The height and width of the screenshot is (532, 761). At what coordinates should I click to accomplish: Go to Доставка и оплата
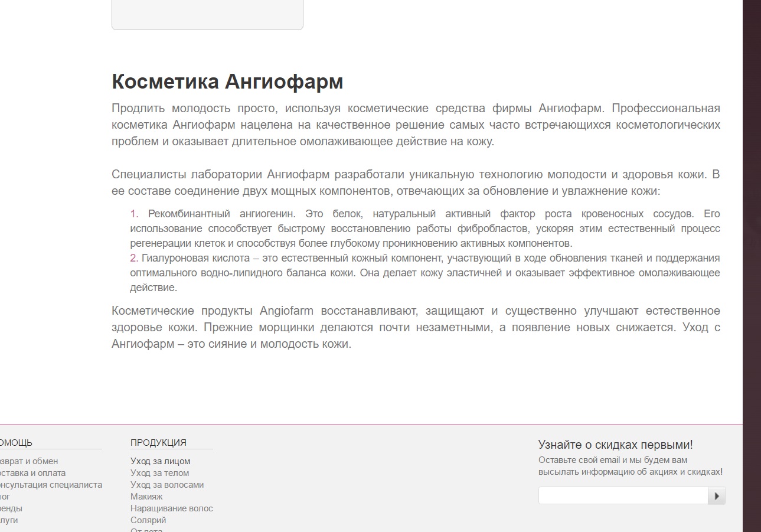(32, 473)
